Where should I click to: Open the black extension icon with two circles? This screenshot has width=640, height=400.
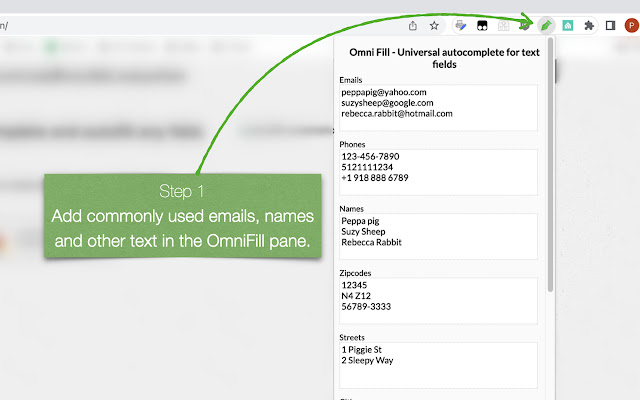tap(482, 26)
